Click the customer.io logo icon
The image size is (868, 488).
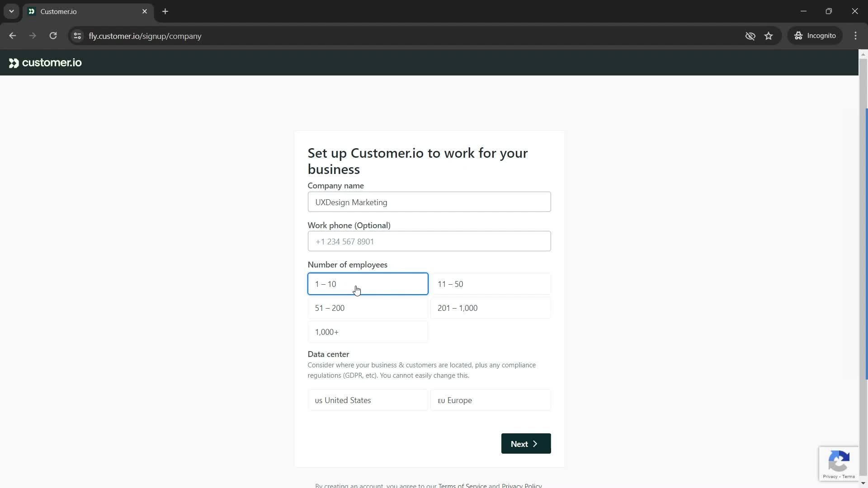click(x=13, y=62)
